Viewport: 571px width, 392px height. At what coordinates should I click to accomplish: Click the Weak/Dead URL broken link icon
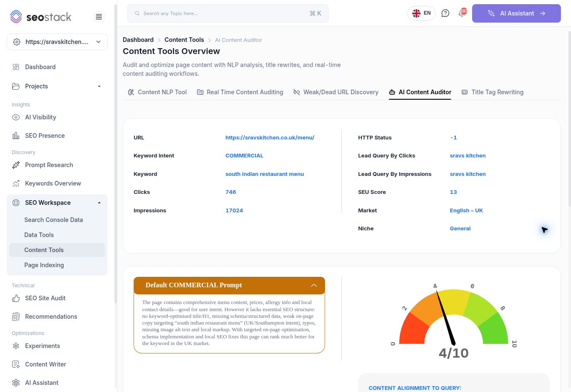click(297, 92)
